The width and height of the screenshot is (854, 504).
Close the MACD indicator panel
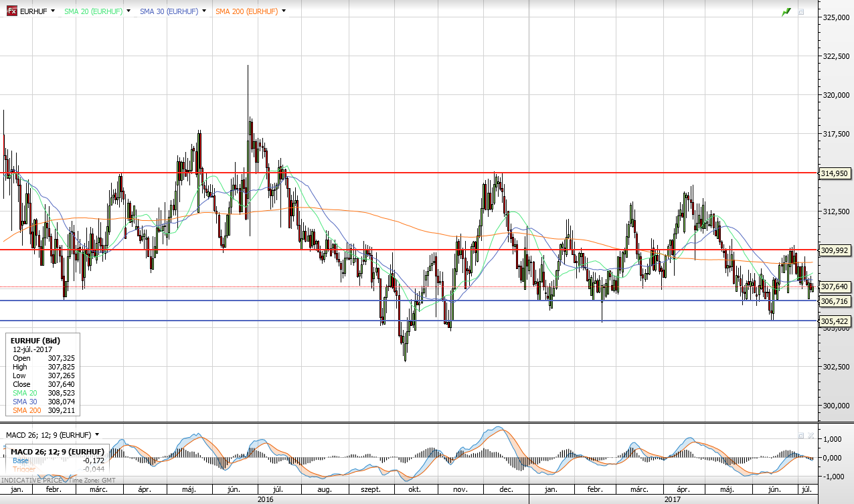(810, 436)
